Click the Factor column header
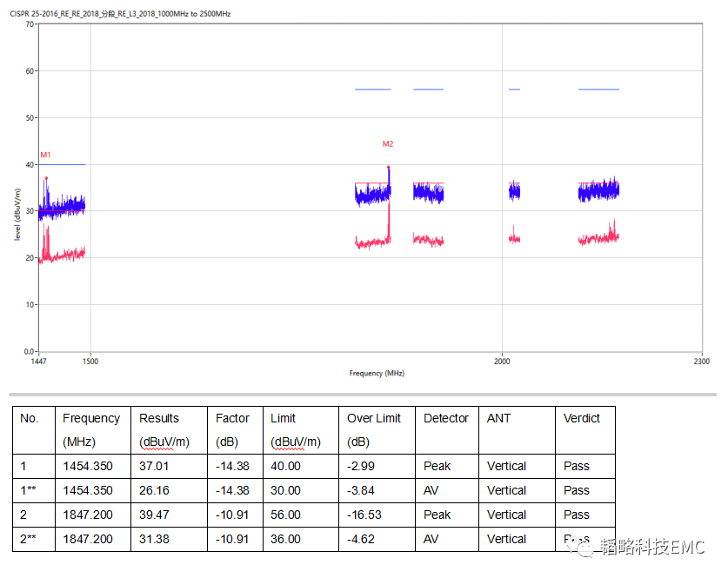Screen dimensions: 728x578 pos(232,418)
